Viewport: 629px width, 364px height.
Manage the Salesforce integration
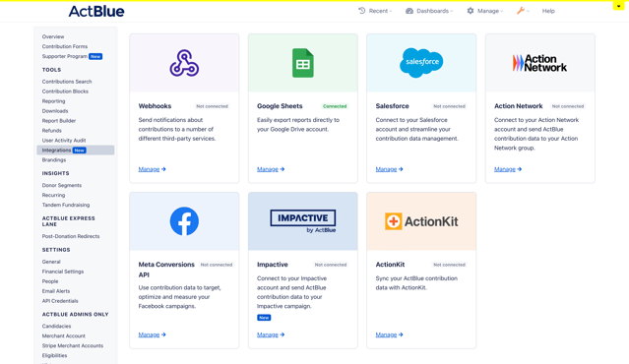[x=389, y=169]
